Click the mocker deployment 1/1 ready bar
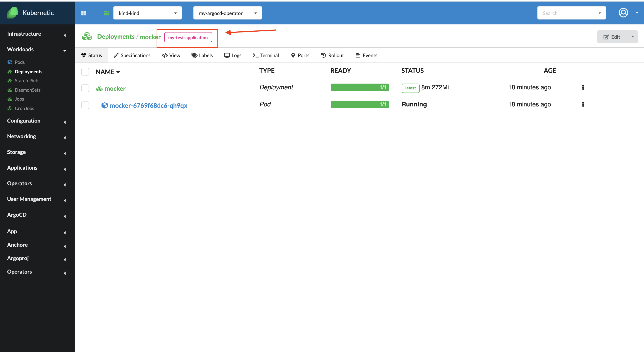 pyautogui.click(x=360, y=87)
